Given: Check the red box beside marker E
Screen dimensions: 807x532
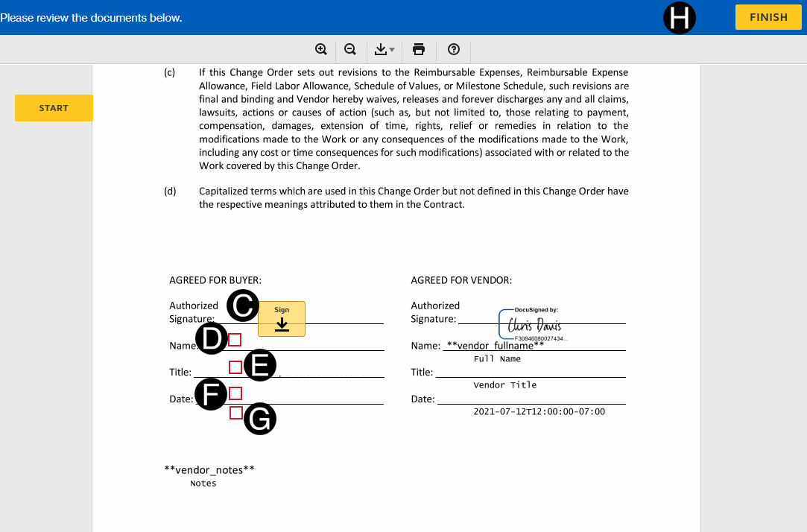Looking at the screenshot, I should 235,367.
